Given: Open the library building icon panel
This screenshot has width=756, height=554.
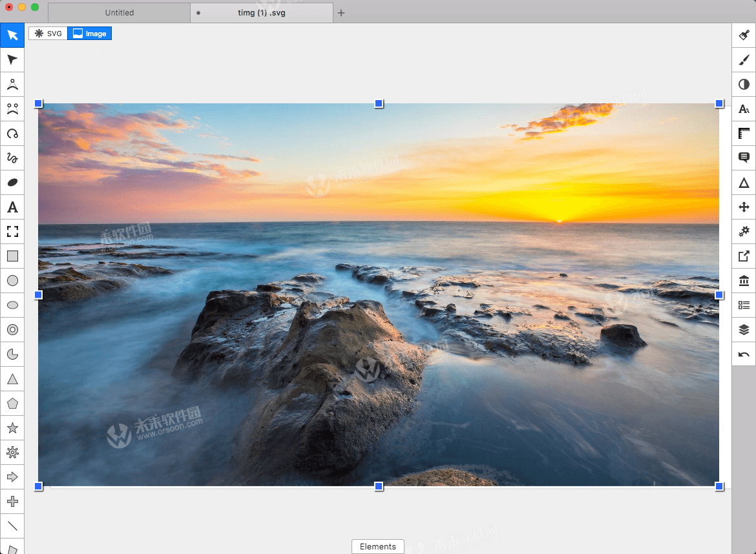Looking at the screenshot, I should click(744, 281).
